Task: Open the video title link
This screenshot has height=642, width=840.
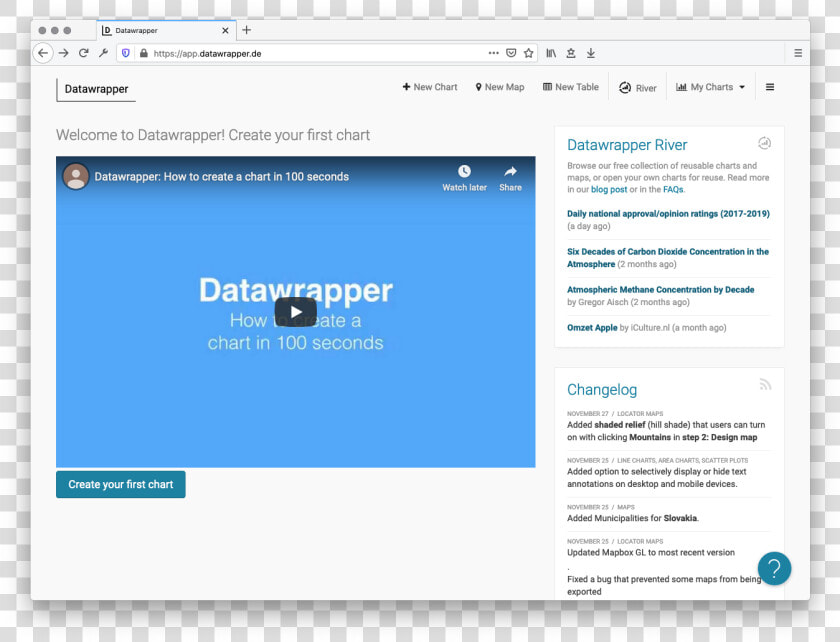Action: point(222,177)
